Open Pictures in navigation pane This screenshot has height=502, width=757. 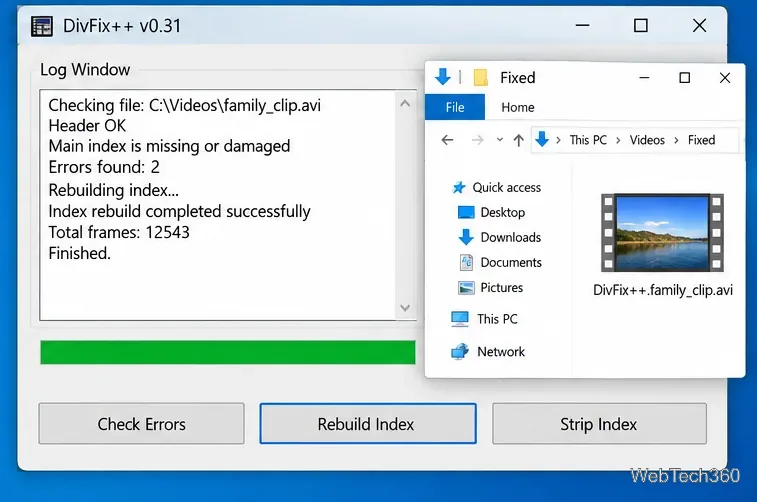click(x=502, y=288)
